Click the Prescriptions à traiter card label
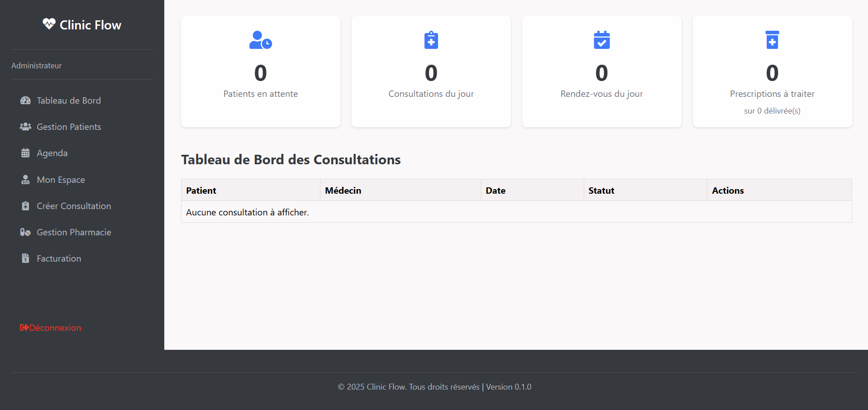The image size is (868, 410). click(x=772, y=94)
